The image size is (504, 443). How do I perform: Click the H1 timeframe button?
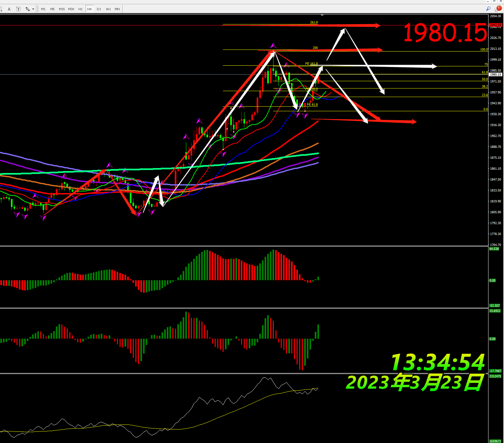[80, 9]
